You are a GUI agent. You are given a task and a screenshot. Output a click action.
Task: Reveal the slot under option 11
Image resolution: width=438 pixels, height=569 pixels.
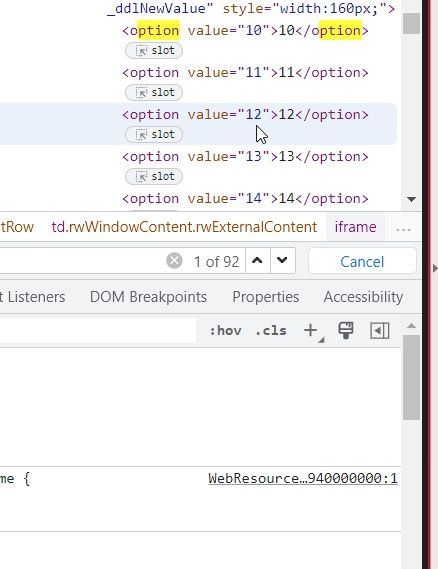coord(154,93)
